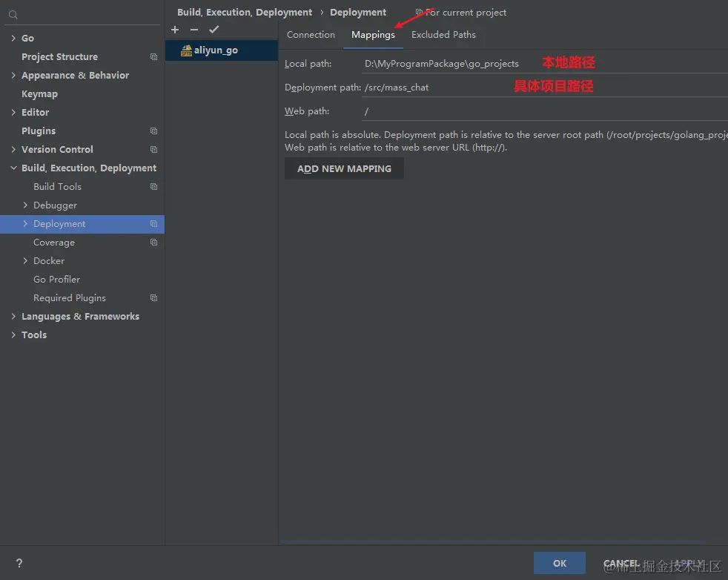Click the 'For current project' label
The image size is (728, 580).
(x=466, y=13)
